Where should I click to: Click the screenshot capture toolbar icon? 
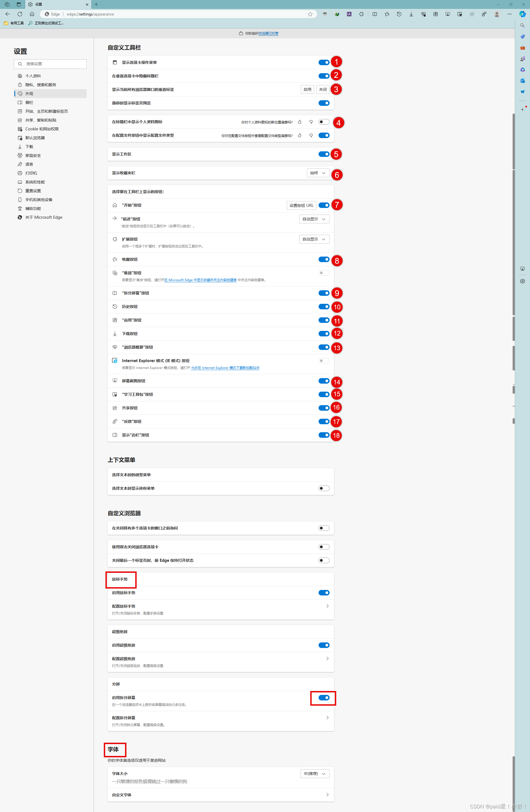447,14
